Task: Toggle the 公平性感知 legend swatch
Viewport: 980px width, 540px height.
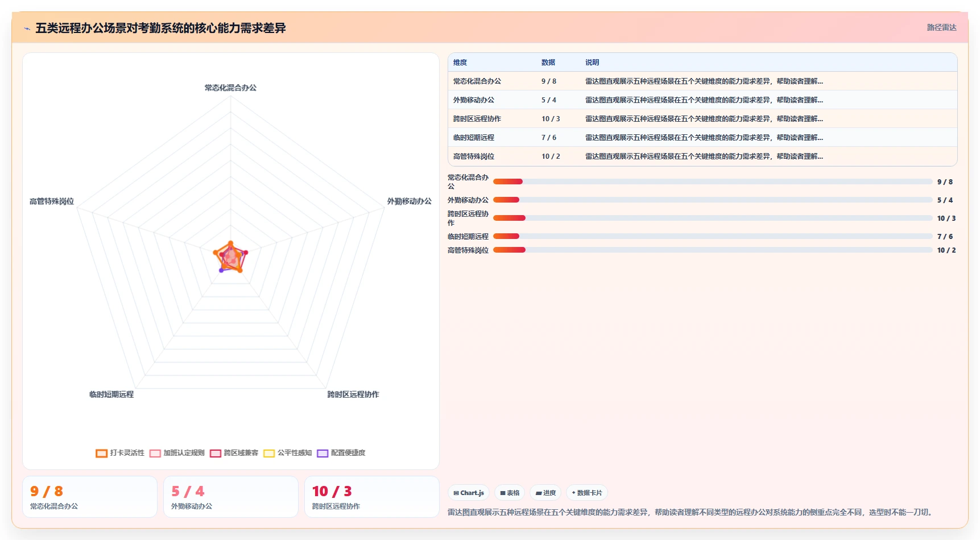Action: tap(269, 453)
